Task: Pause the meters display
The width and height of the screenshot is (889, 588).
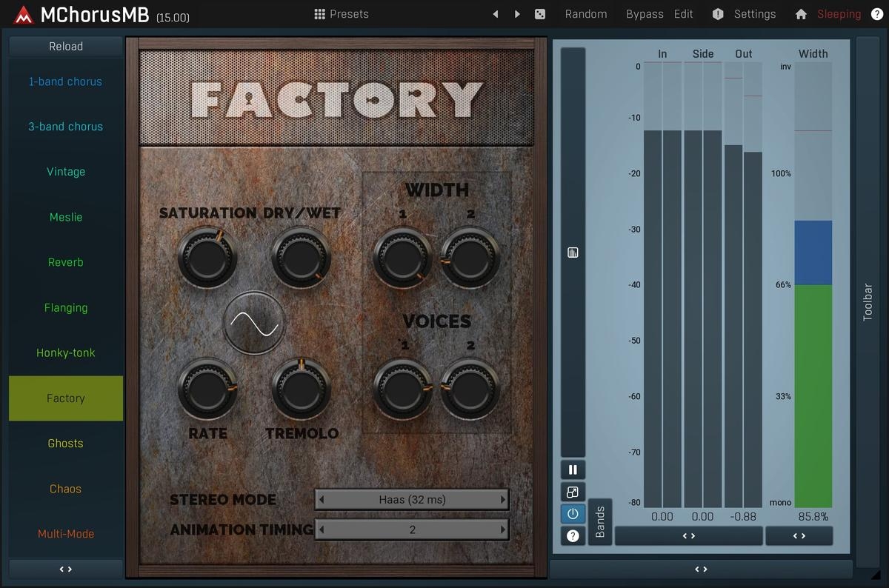Action: coord(573,470)
